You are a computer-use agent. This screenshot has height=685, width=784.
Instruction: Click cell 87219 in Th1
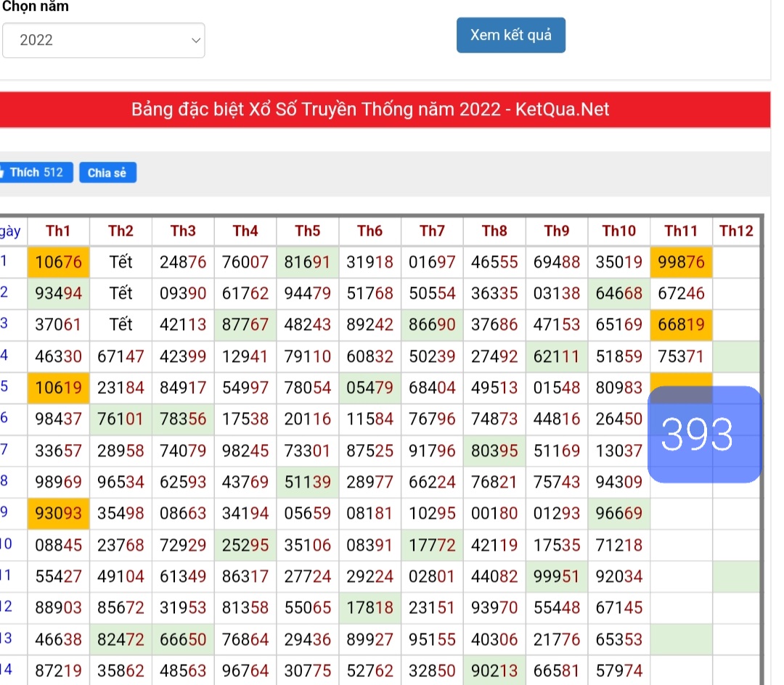point(58,670)
